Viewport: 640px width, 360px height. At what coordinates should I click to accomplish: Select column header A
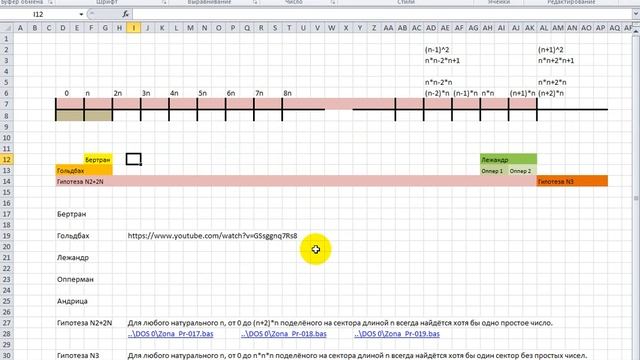click(x=20, y=28)
